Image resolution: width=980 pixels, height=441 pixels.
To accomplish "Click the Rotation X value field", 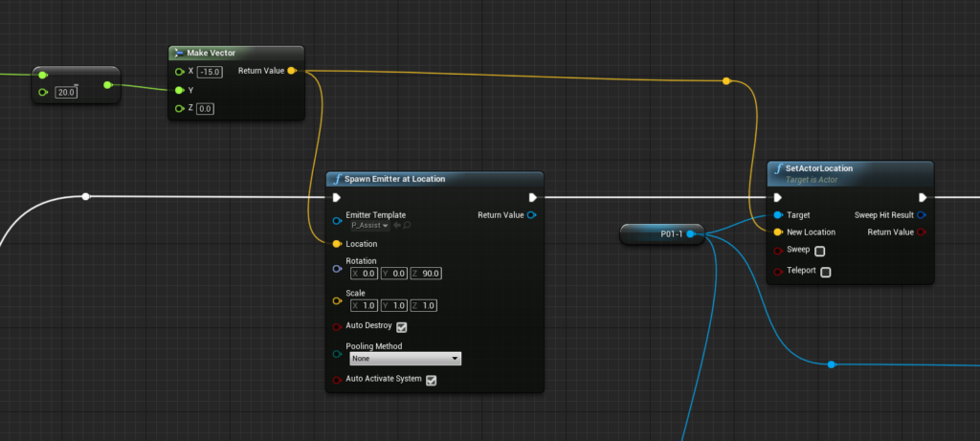I will 364,273.
